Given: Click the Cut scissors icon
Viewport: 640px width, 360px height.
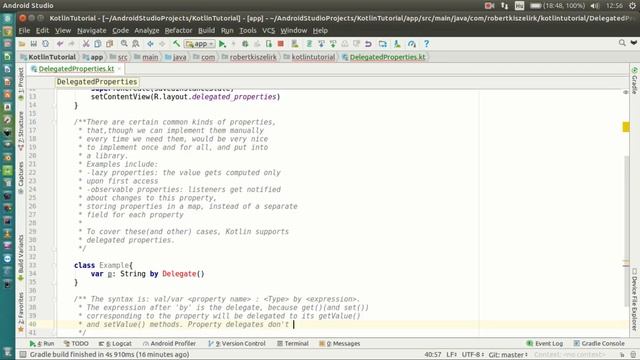Looking at the screenshot, I should pyautogui.click(x=86, y=44).
